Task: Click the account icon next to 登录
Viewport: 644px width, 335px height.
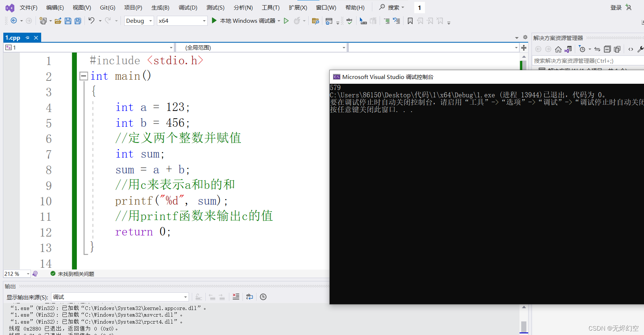Action: 628,7
